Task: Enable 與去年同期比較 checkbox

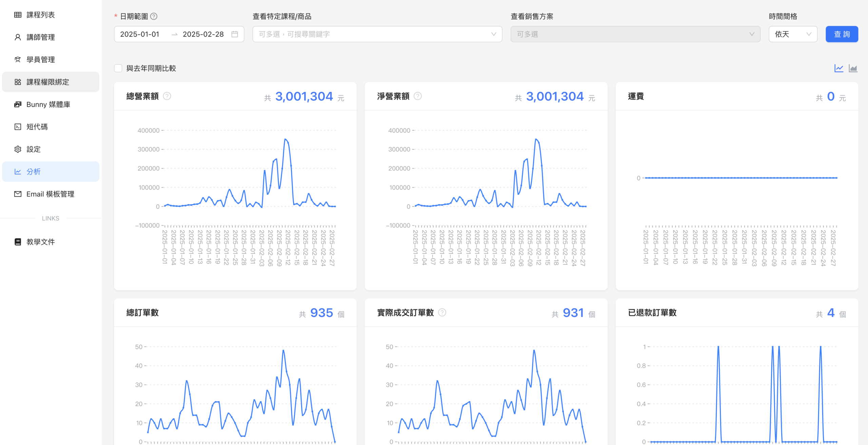Action: coord(118,69)
